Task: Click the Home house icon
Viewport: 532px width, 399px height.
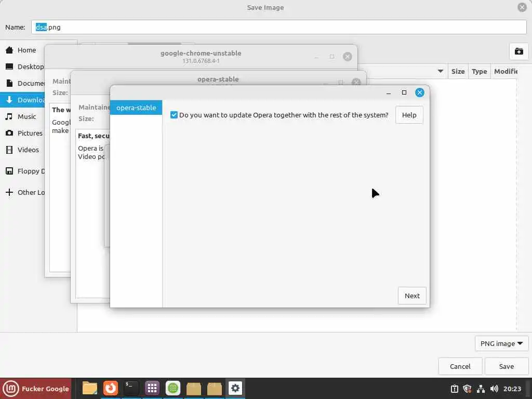Action: click(x=9, y=50)
